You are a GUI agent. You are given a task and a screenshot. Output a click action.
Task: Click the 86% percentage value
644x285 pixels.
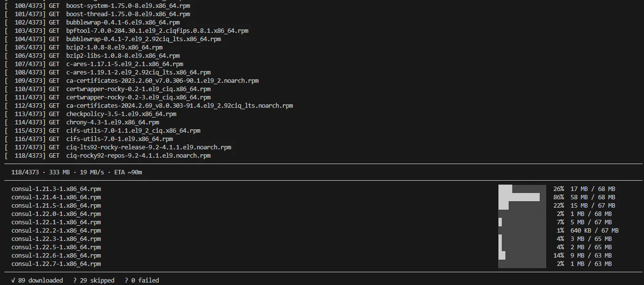pyautogui.click(x=559, y=197)
